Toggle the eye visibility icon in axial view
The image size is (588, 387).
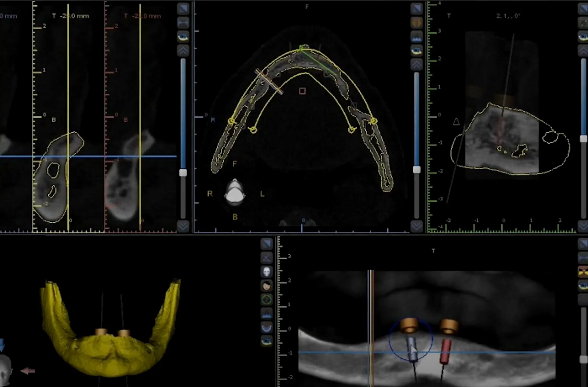click(416, 51)
